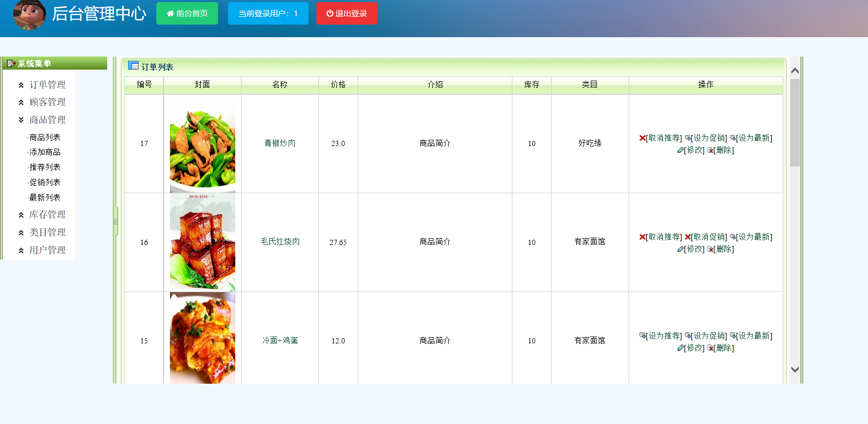Mark item 16 as newest via [设为最新]
The width and height of the screenshot is (868, 424).
click(754, 237)
